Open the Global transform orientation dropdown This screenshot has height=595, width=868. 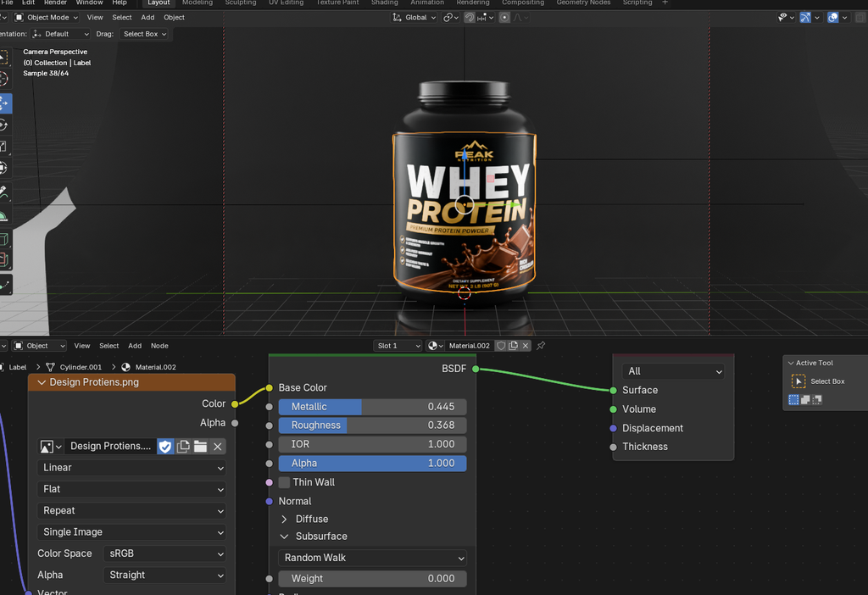415,18
